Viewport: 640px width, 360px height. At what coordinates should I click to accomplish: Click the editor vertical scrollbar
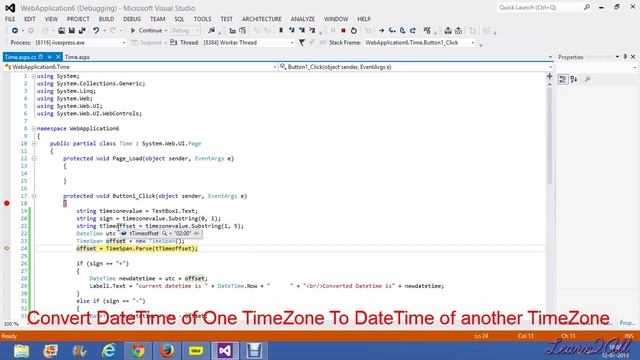coord(549,135)
